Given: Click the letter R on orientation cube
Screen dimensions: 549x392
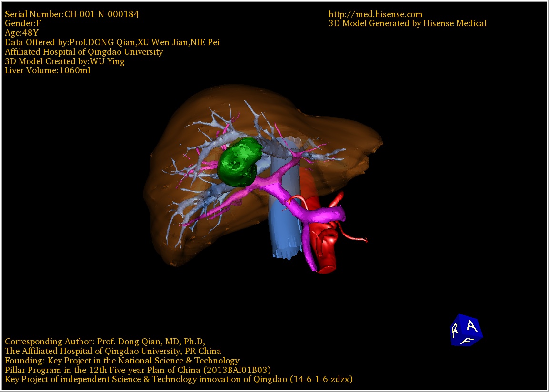Looking at the screenshot, I should point(455,331).
